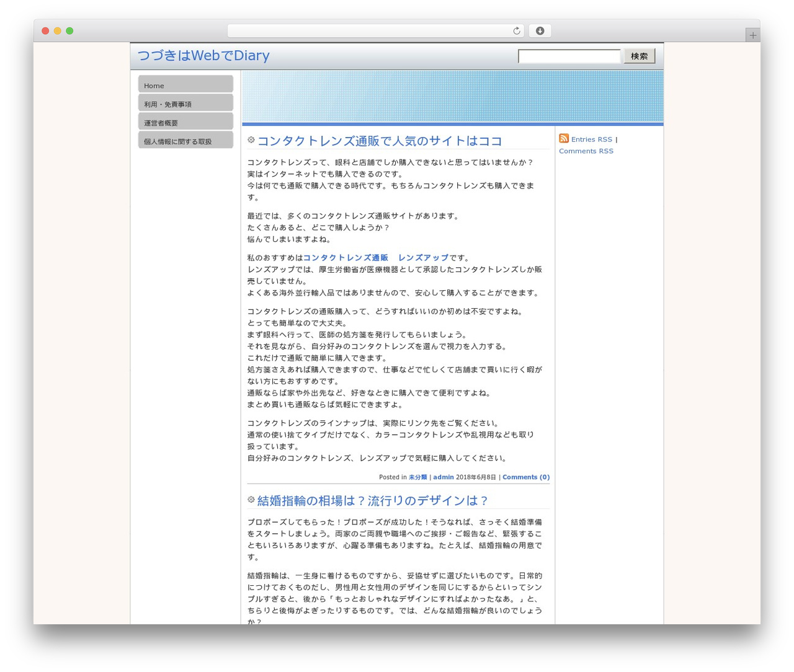Click the 検索 search button
The width and height of the screenshot is (794, 672).
640,56
